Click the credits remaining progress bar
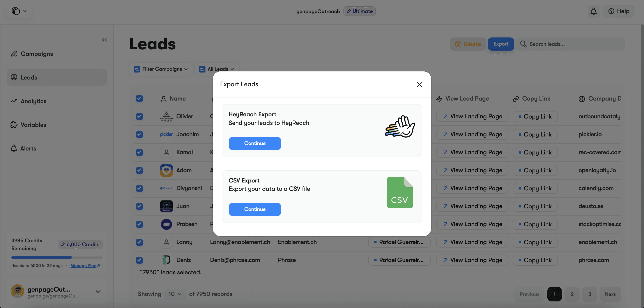644x308 pixels. [x=57, y=257]
